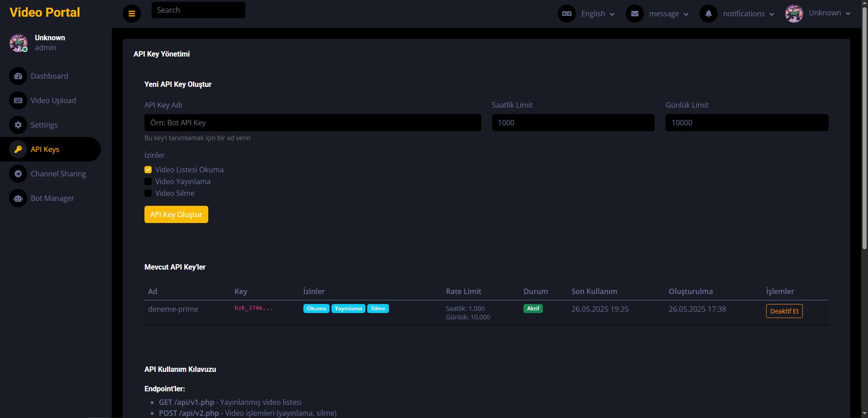Open Settings via the gear icon
This screenshot has height=418, width=868.
point(18,125)
